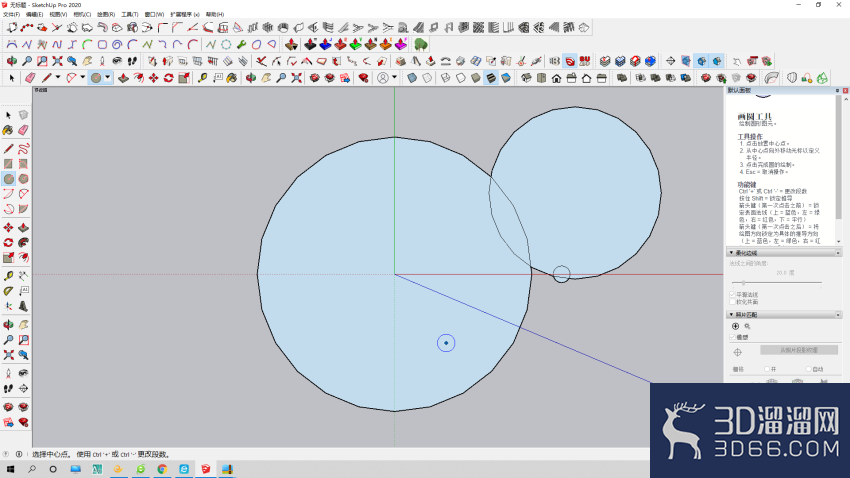The image size is (850, 478).
Task: Select the Follow Me tool in left toolbox
Action: point(23,243)
